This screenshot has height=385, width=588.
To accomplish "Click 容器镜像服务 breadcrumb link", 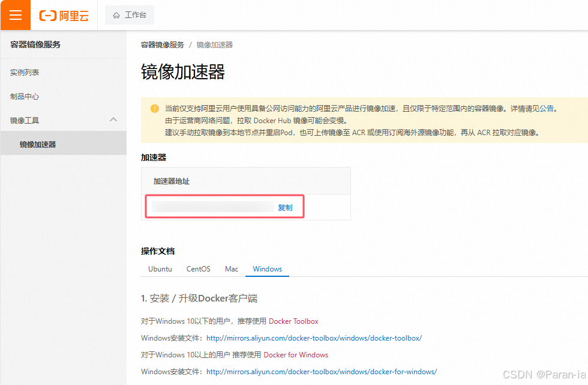I will [163, 45].
